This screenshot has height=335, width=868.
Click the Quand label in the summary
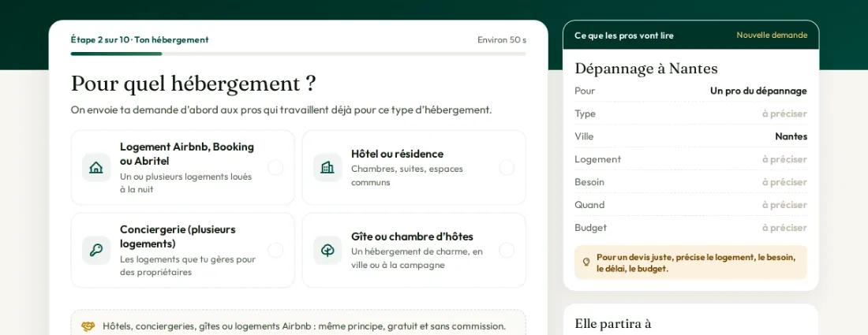click(x=589, y=205)
